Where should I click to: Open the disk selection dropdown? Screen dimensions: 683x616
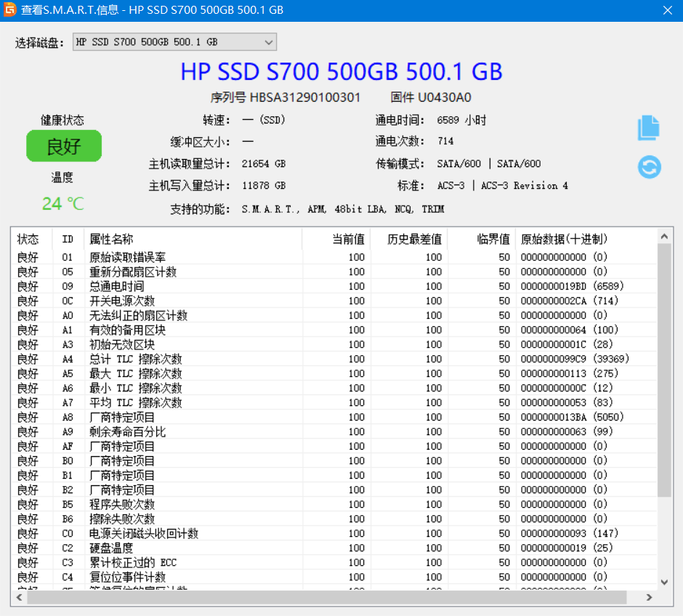(x=174, y=42)
